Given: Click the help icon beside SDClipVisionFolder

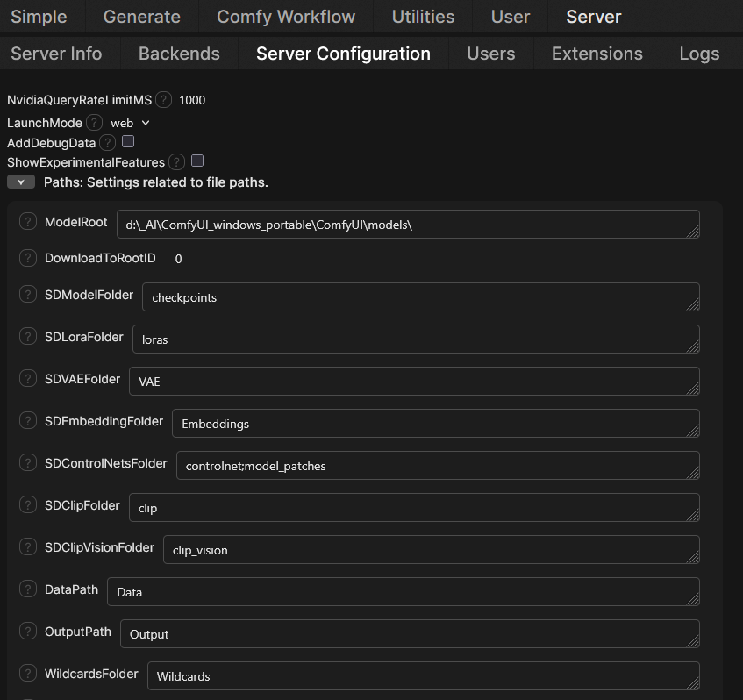Looking at the screenshot, I should coord(28,547).
